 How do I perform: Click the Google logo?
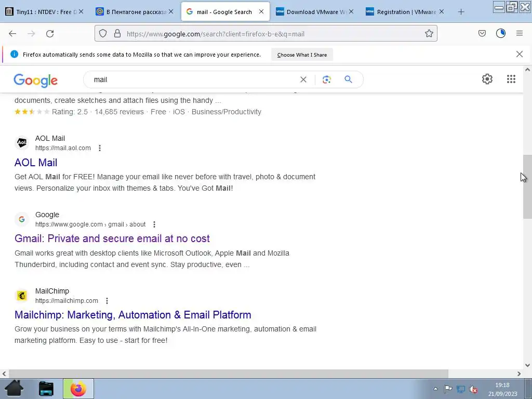pyautogui.click(x=36, y=81)
